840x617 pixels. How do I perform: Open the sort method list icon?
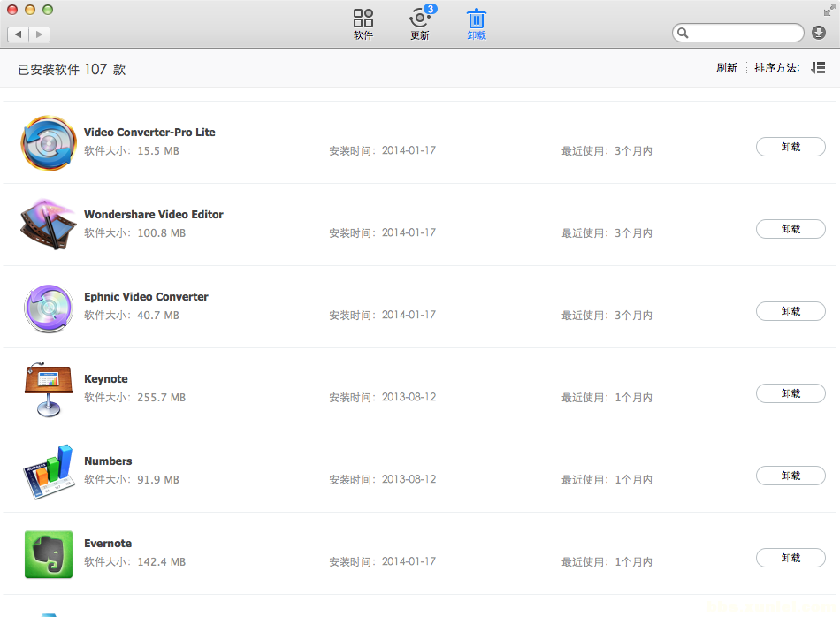(x=818, y=68)
